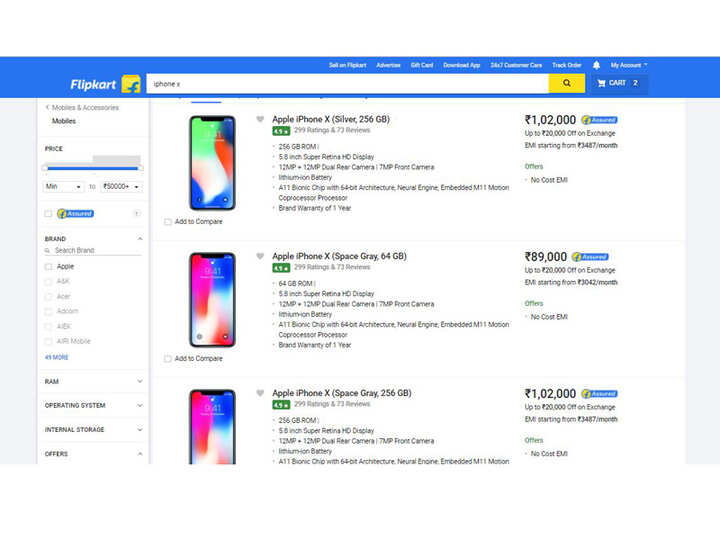
Task: Click the Flipkart logo
Action: 105,84
